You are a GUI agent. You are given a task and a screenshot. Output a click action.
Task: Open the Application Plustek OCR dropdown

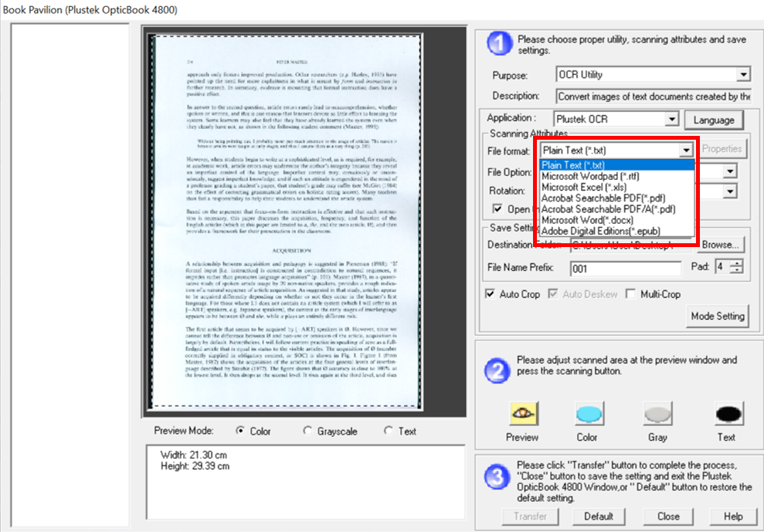click(671, 120)
